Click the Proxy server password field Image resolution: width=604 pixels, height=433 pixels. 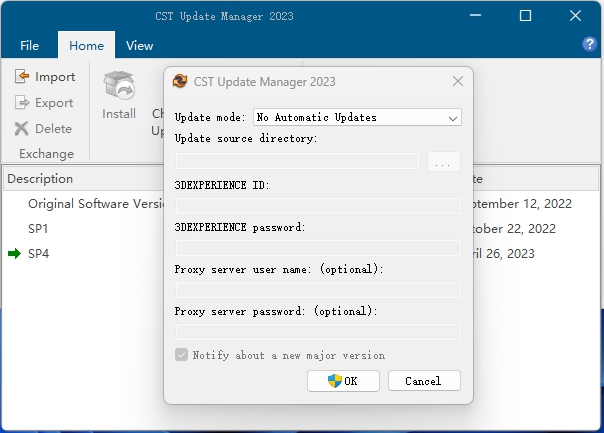pos(318,332)
